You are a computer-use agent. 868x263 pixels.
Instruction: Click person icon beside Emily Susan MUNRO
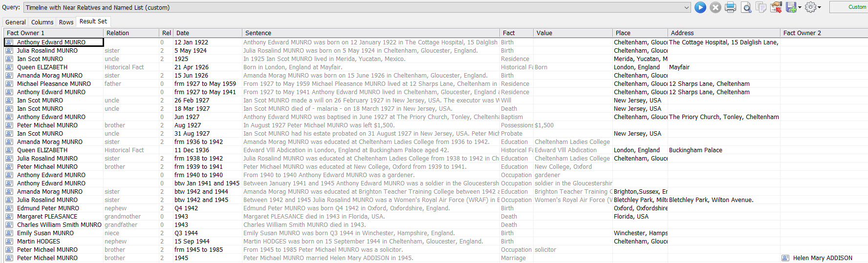point(9,233)
